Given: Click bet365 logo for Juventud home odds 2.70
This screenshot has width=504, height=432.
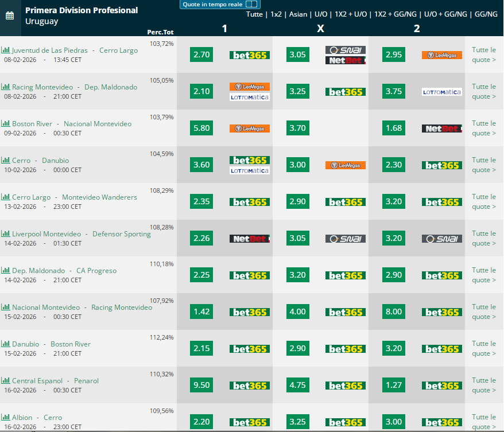Looking at the screenshot, I should tap(250, 55).
